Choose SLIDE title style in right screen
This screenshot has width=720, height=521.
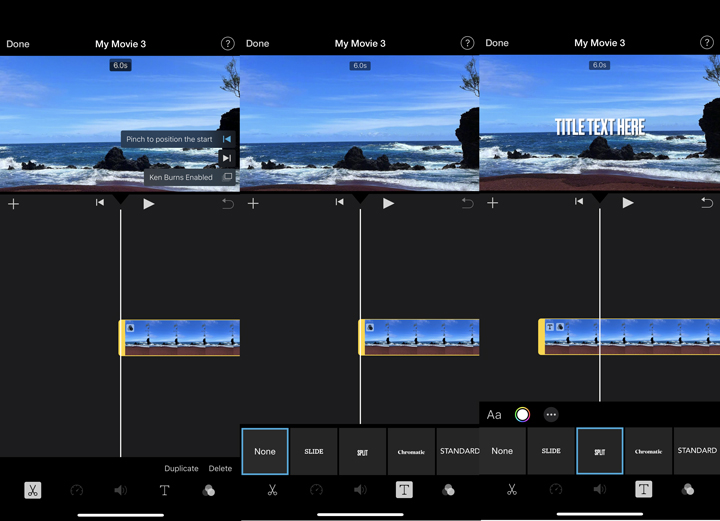click(551, 451)
